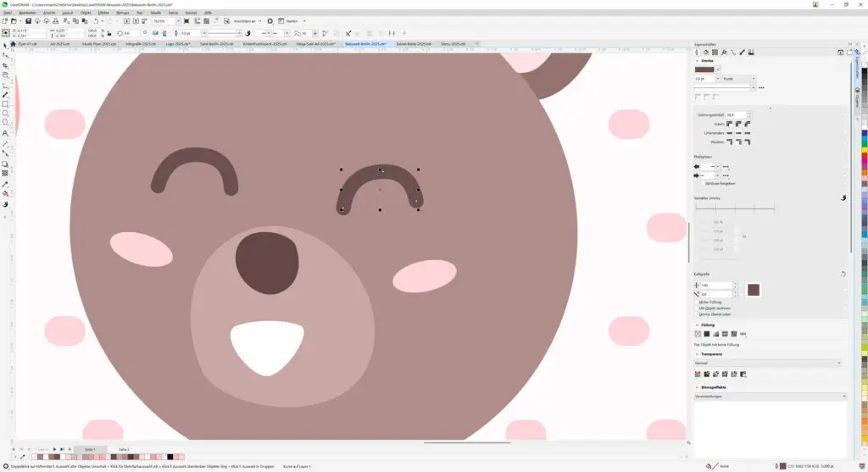Open the line style settings three-dots button
The height and width of the screenshot is (472, 868).
pyautogui.click(x=762, y=87)
